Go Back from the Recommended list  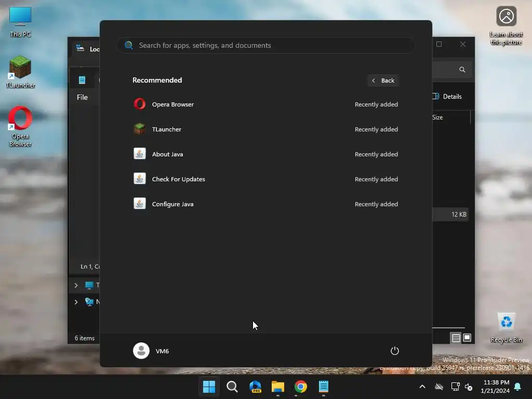coord(383,81)
